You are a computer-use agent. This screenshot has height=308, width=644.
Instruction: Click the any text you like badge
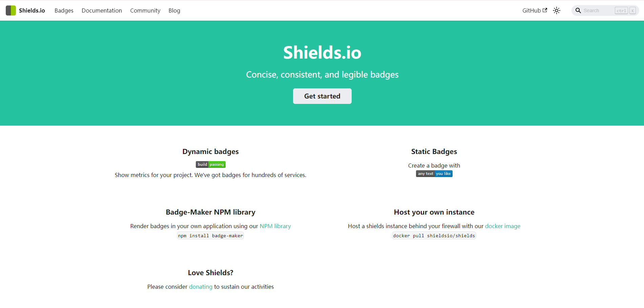click(434, 174)
